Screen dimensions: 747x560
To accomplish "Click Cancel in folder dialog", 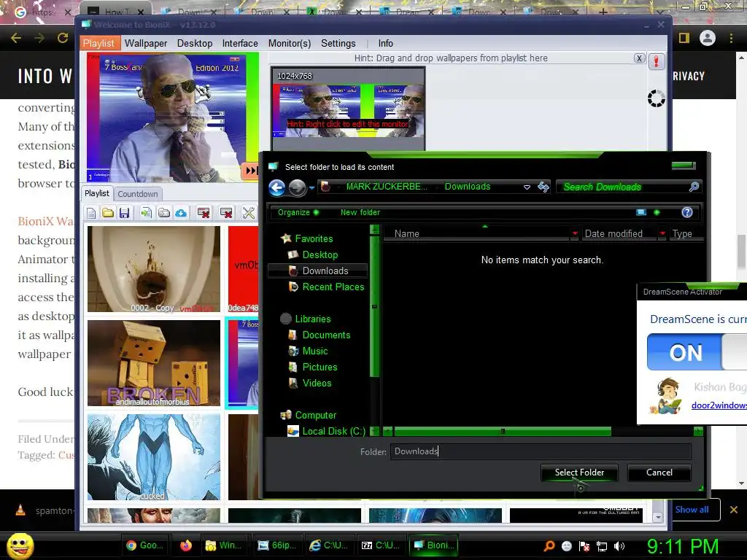I will 659,472.
